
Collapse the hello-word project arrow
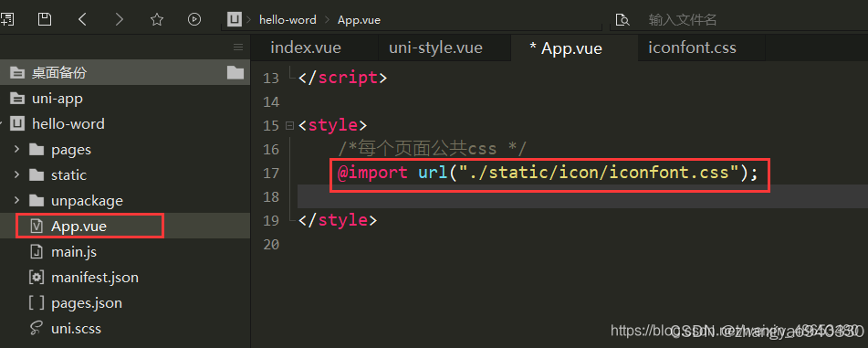[2, 123]
